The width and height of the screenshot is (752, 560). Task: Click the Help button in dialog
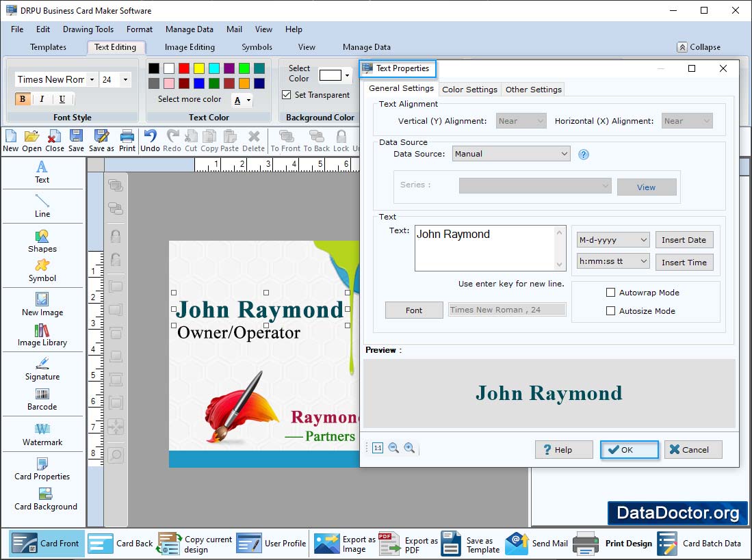point(564,449)
